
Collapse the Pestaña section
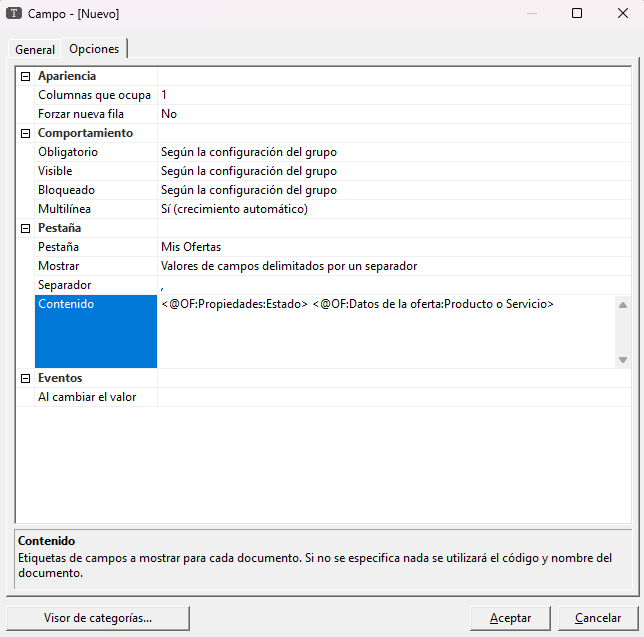pos(25,228)
